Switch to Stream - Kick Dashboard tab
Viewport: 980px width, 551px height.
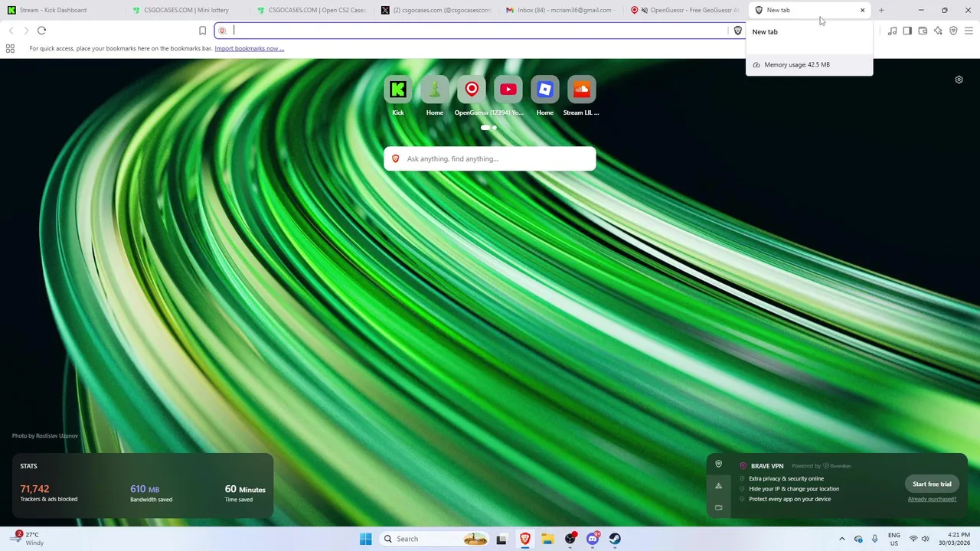pyautogui.click(x=63, y=10)
